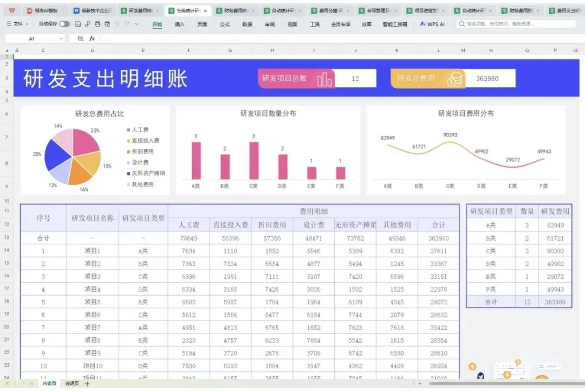Expand the quick access toolbar more arrow
Screen dimensions: 585x392
(136, 24)
